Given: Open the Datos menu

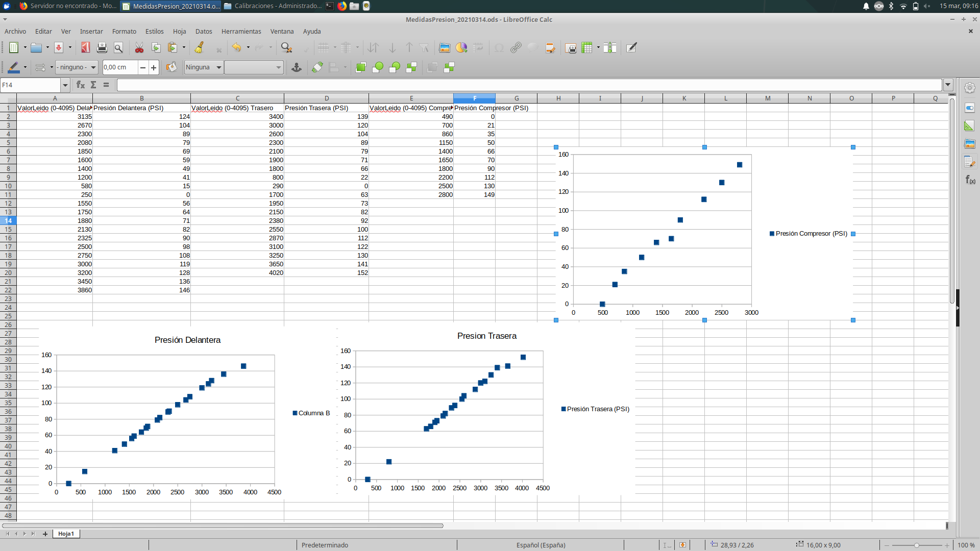Looking at the screenshot, I should coord(204,31).
